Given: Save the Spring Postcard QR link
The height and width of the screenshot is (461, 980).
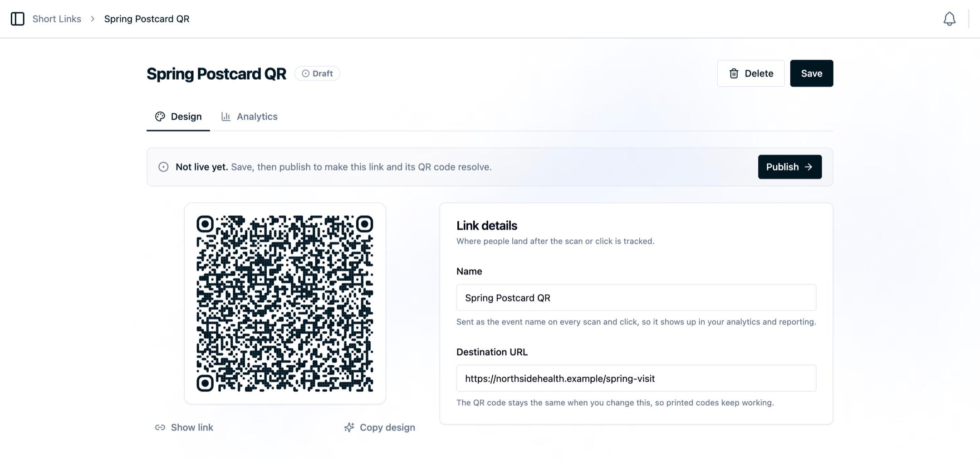Looking at the screenshot, I should pos(811,73).
